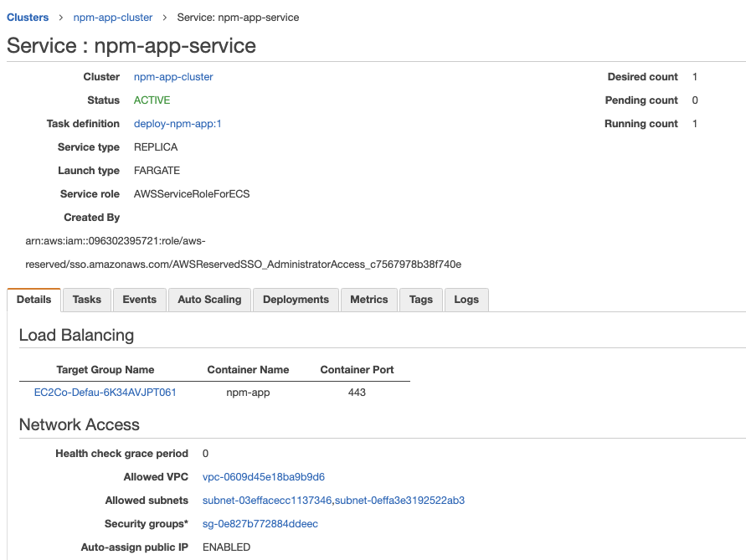The width and height of the screenshot is (746, 560).
Task: Go to npm-app-cluster in the breadcrumb
Action: tap(113, 17)
